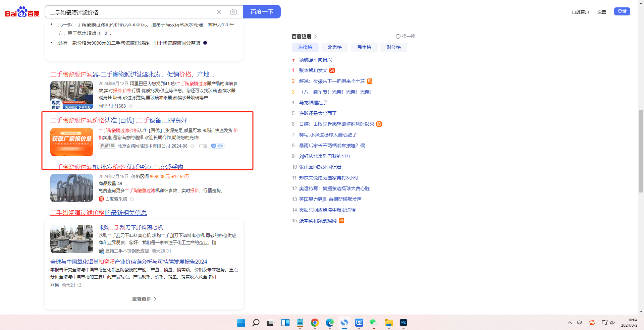Switch to the 民生榜 tab
644x330 pixels.
[x=364, y=47]
